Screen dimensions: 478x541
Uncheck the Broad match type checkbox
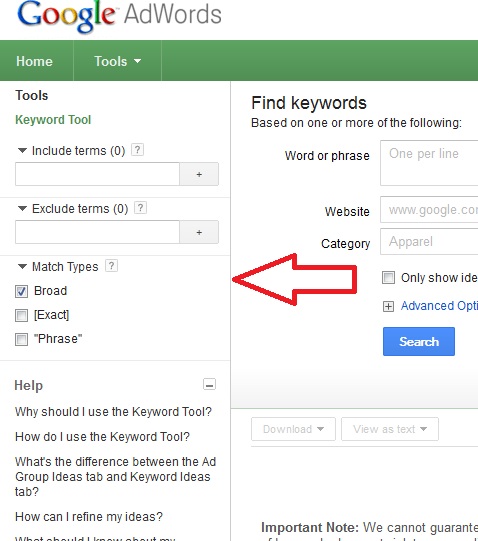pyautogui.click(x=21, y=292)
